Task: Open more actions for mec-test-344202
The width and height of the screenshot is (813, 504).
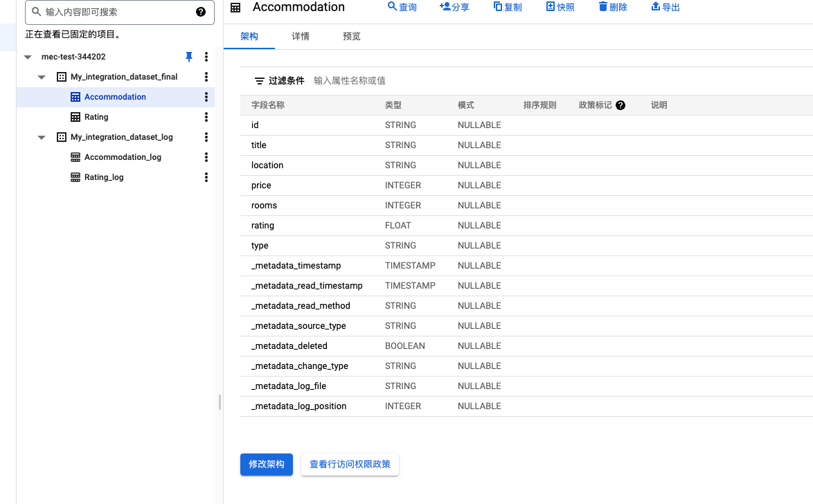Action: pyautogui.click(x=206, y=57)
